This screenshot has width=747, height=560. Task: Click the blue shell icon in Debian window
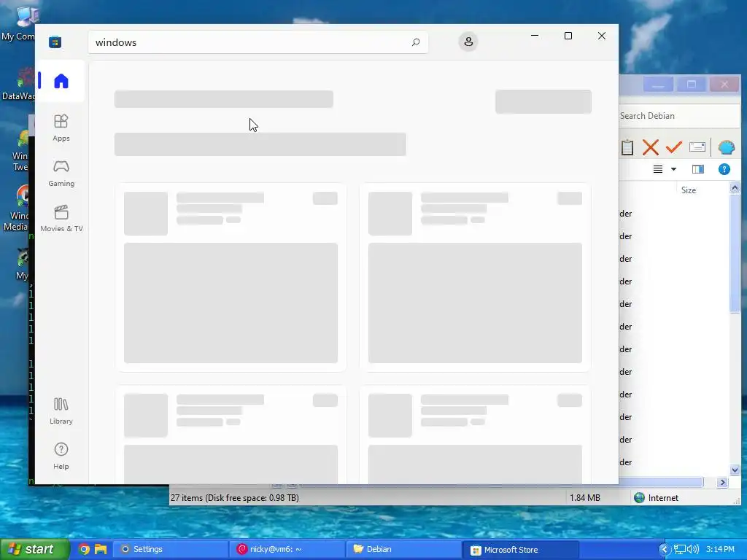pyautogui.click(x=726, y=147)
